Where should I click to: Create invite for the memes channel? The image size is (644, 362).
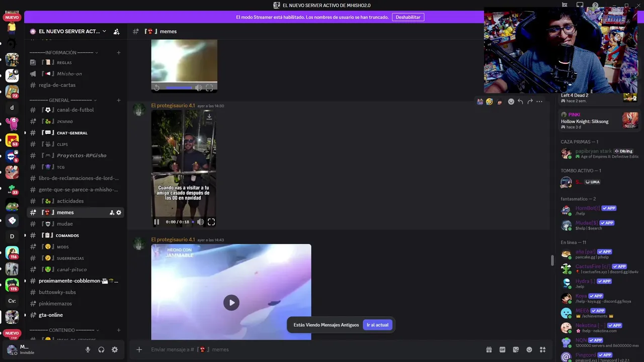112,213
